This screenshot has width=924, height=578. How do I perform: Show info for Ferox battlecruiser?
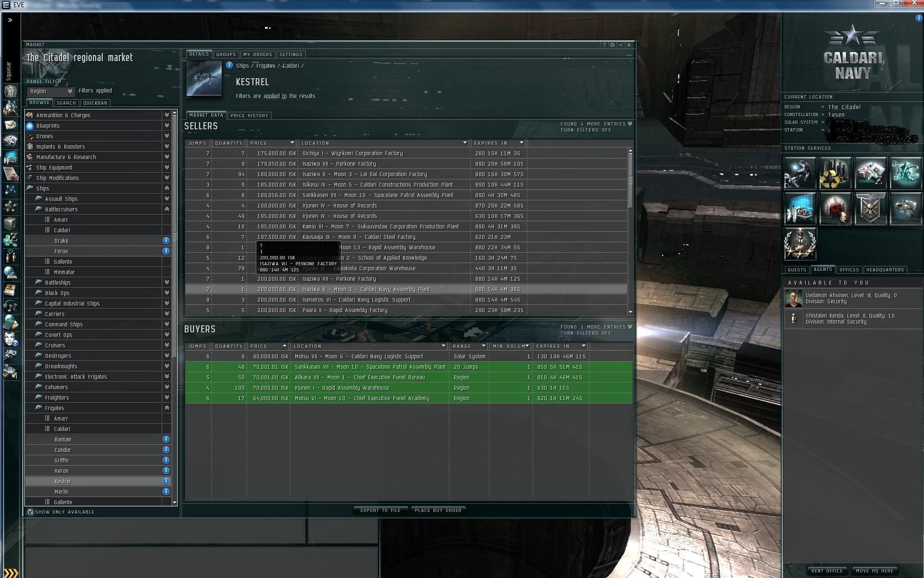[x=166, y=251]
